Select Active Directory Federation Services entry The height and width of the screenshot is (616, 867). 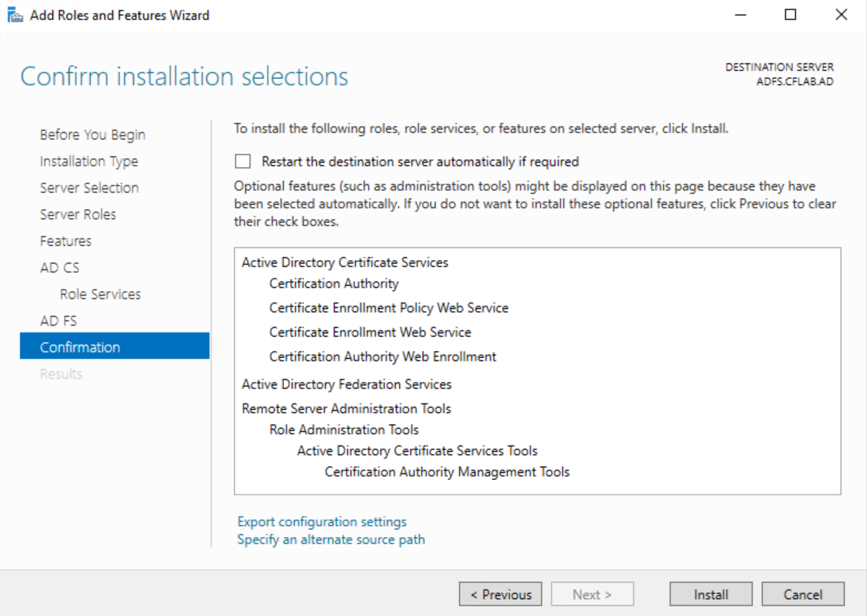click(347, 384)
